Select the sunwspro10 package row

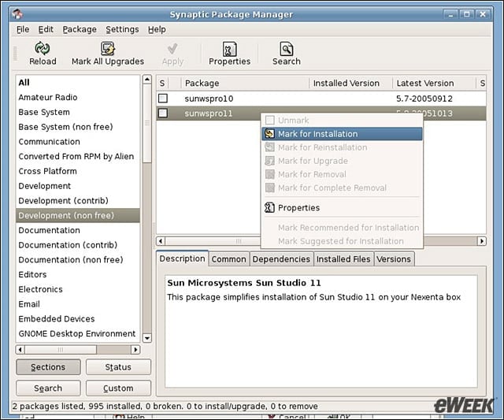pos(321,98)
